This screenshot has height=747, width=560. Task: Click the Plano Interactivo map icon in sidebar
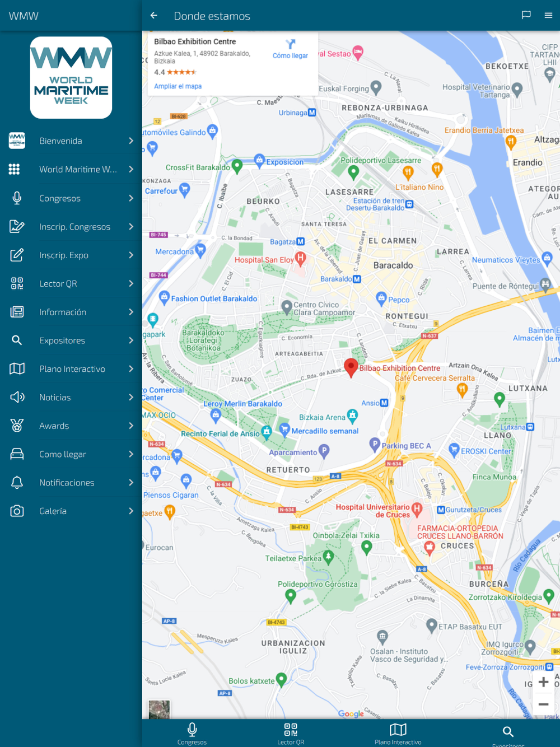tap(17, 368)
